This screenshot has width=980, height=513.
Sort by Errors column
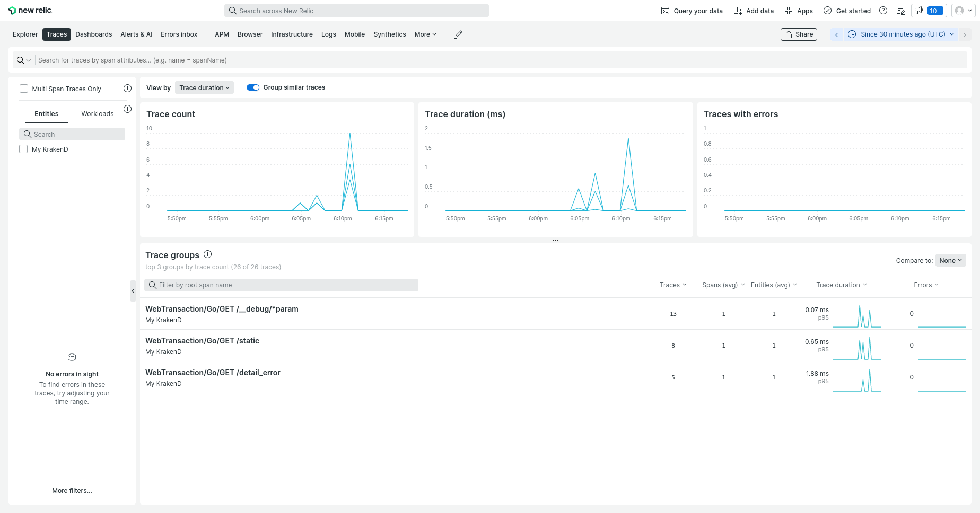[926, 285]
